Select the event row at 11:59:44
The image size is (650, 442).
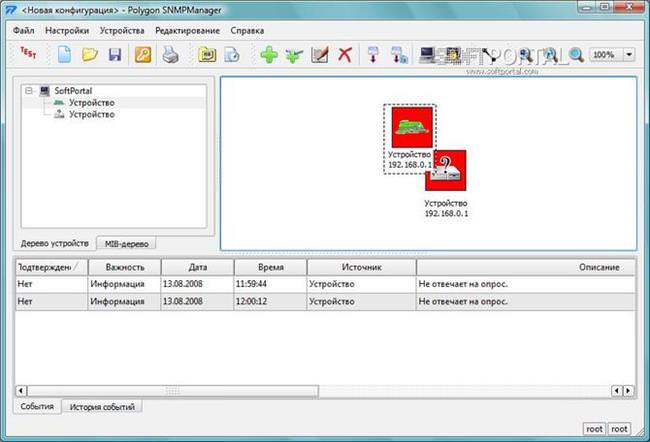[325, 284]
